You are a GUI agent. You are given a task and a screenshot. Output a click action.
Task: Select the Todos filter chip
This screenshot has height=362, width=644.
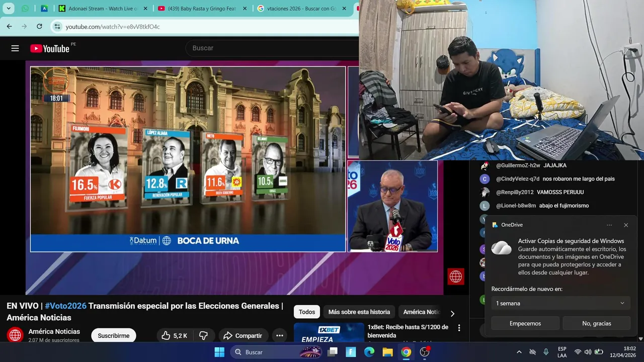pos(307,312)
